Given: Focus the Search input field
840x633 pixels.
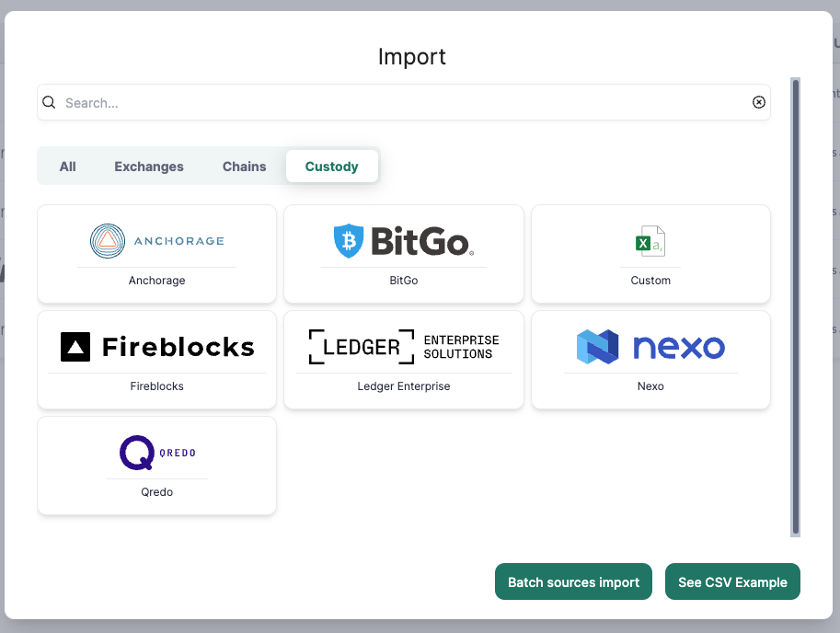Looking at the screenshot, I should [404, 102].
